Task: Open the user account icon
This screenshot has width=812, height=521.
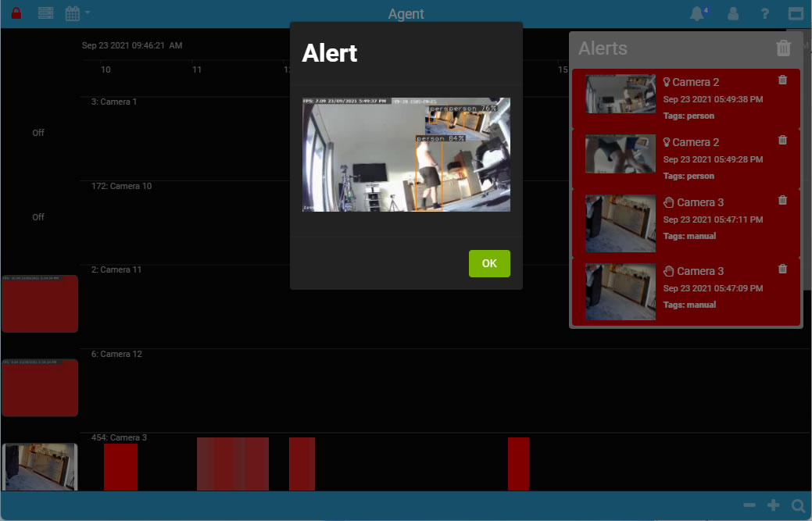Action: pyautogui.click(x=733, y=12)
